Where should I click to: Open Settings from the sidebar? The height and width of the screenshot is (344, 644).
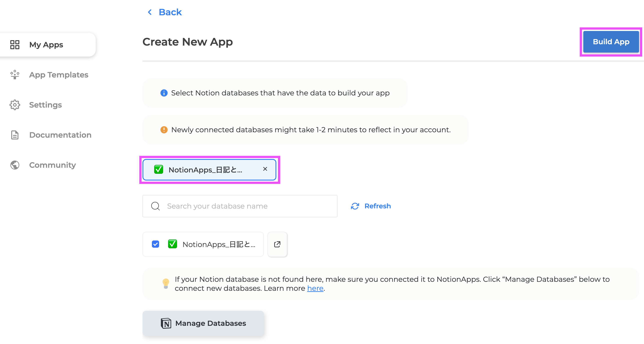pos(45,105)
